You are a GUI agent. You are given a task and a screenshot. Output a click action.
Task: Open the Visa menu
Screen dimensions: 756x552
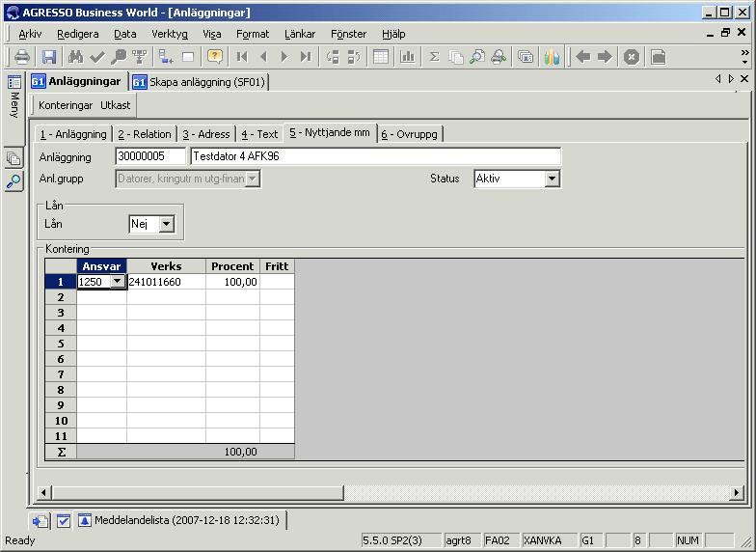212,34
